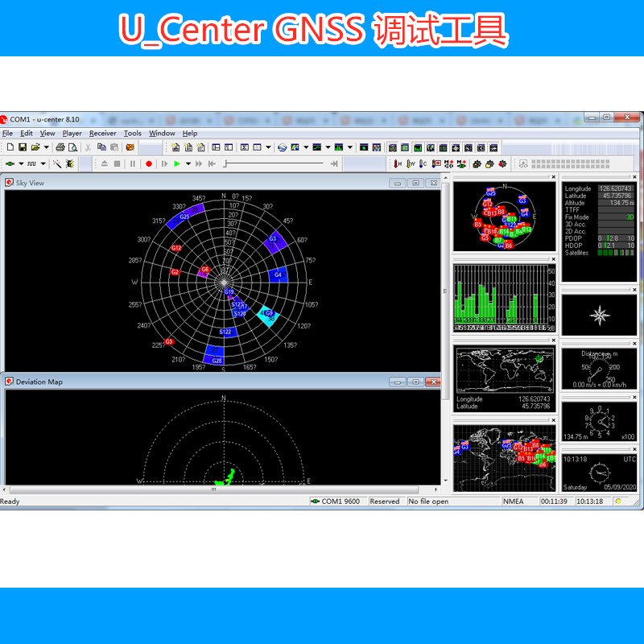Click the New file icon

point(10,147)
